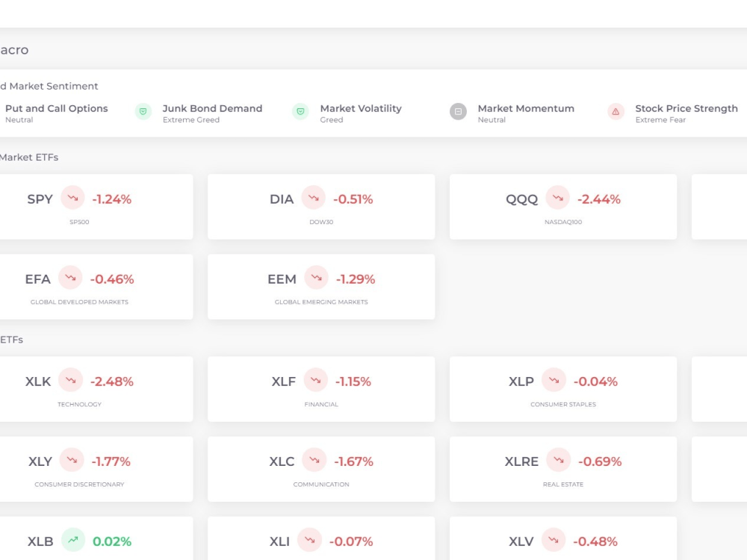Click the XLF downtrend arrow icon

pos(315,380)
